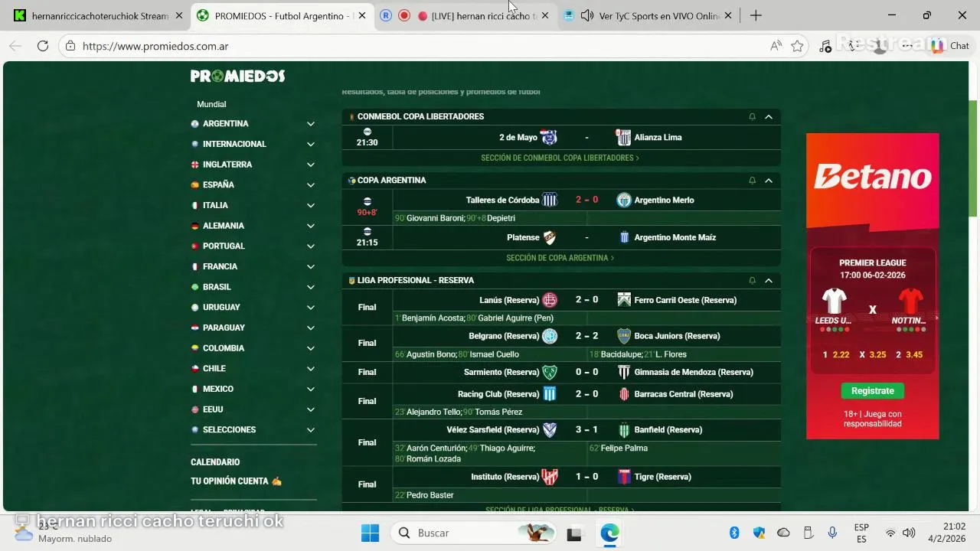Image resolution: width=980 pixels, height=551 pixels.
Task: Click the volume tray icon
Action: click(x=909, y=533)
